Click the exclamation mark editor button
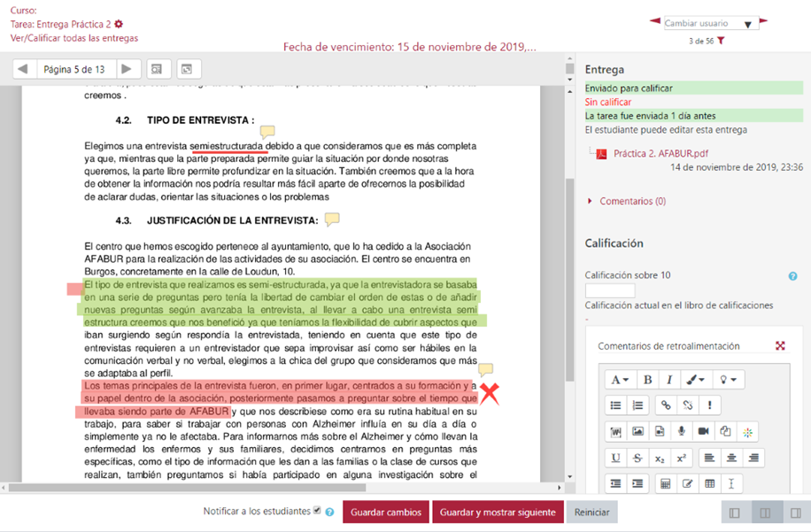The height and width of the screenshot is (532, 811). 710,405
